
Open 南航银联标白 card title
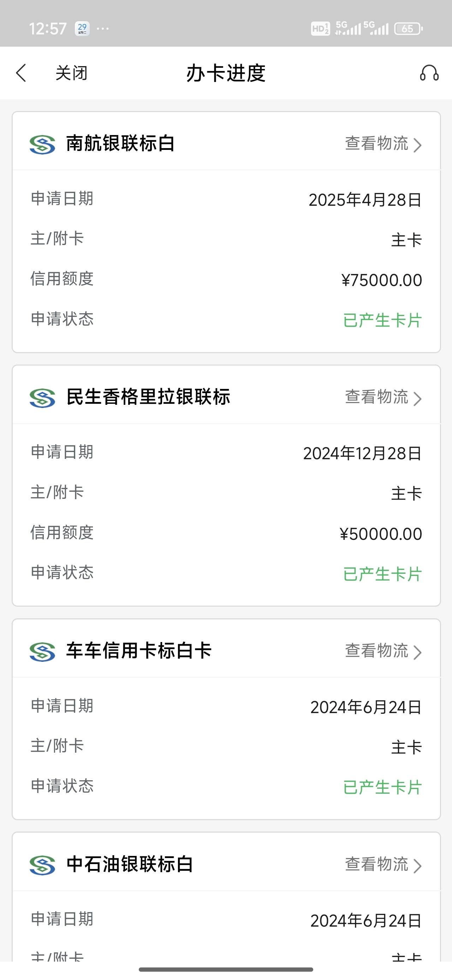(120, 144)
